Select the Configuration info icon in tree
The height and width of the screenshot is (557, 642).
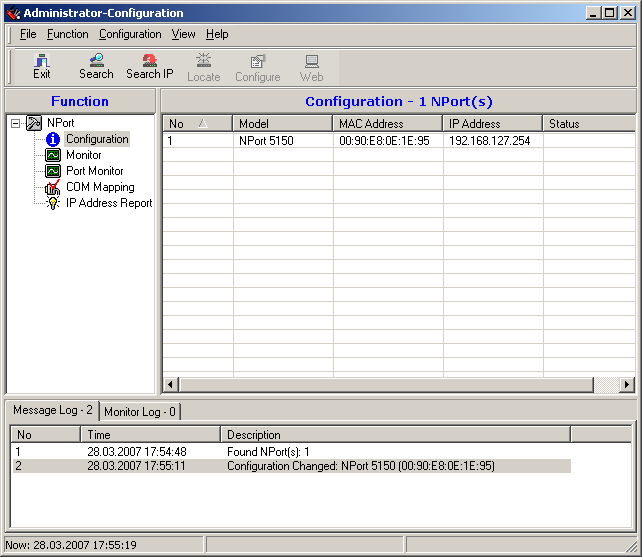[53, 139]
